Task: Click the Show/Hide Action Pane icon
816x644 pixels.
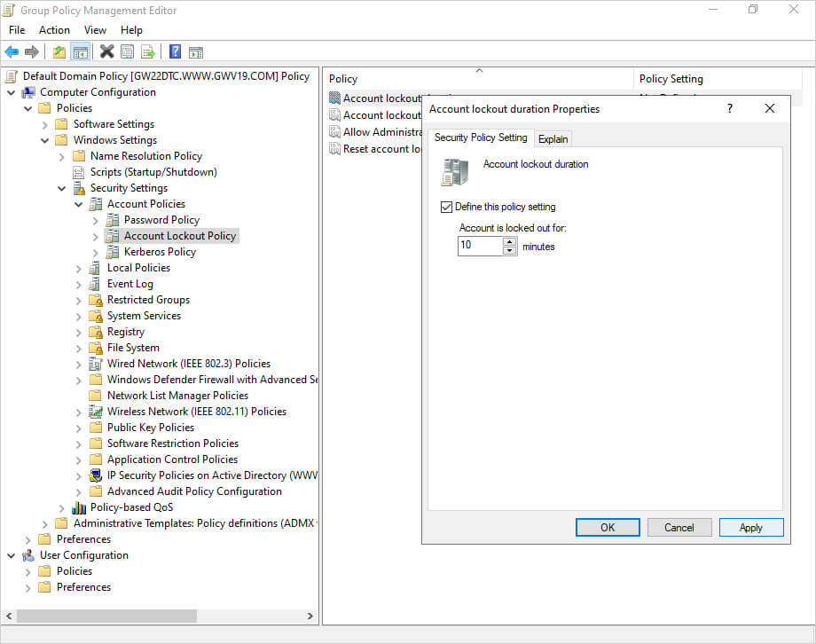Action: (196, 52)
